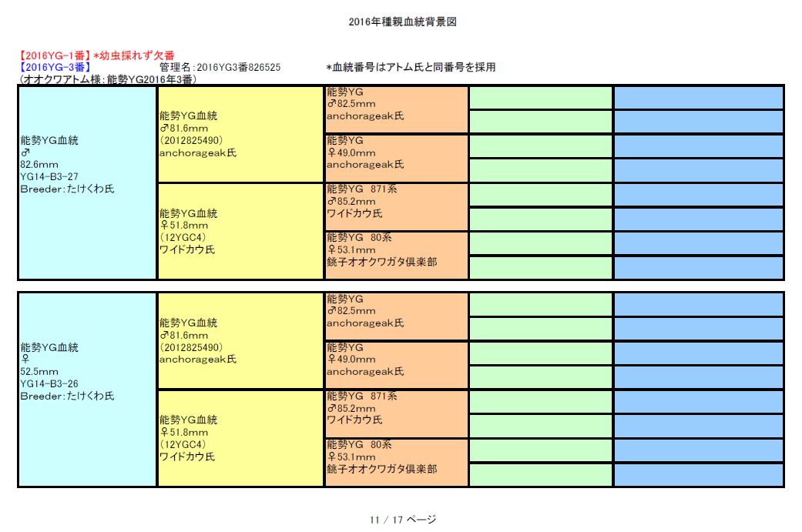This screenshot has width=802, height=532.
Task: Click the title 2016年種親血統背景図
Action: [403, 22]
